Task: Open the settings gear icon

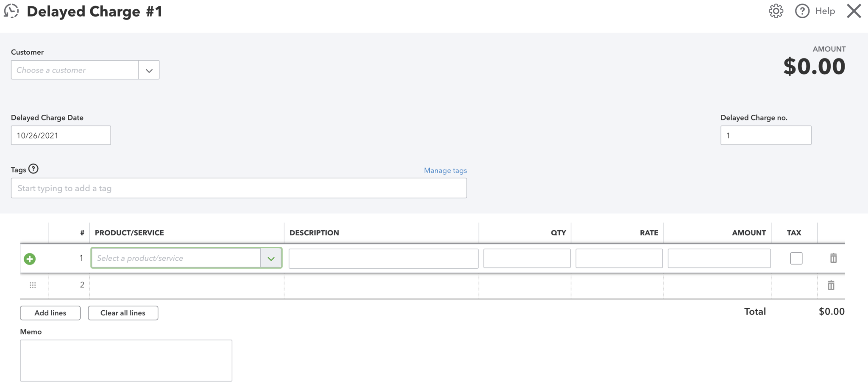Action: [776, 11]
